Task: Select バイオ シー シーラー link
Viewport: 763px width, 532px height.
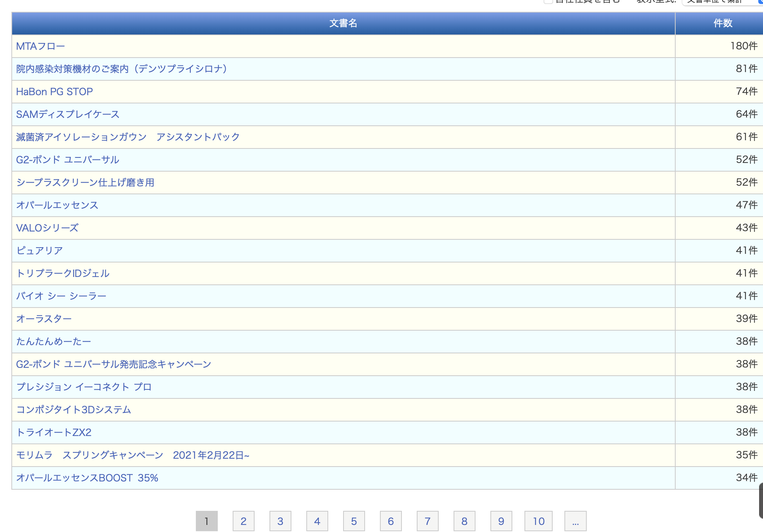Action: [61, 296]
